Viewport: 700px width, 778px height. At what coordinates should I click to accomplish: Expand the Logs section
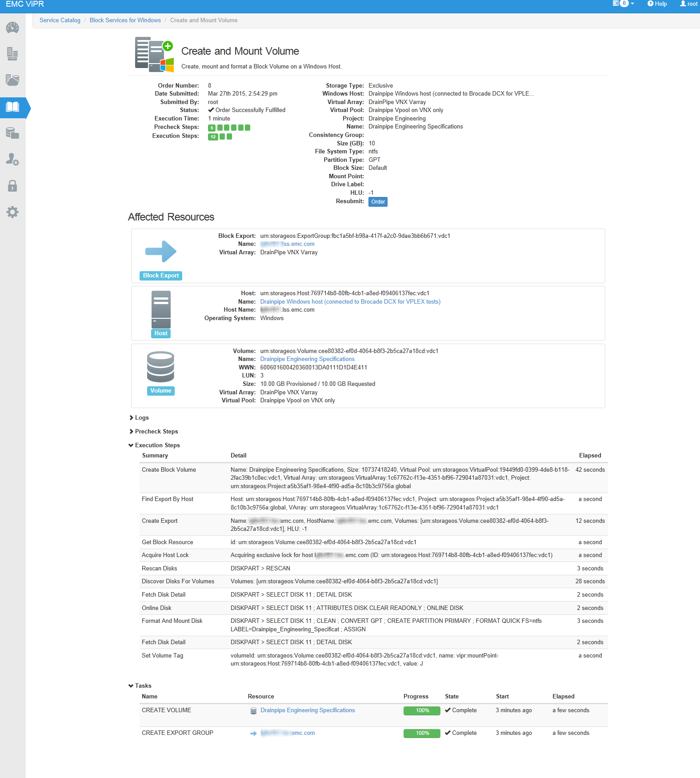tap(139, 418)
